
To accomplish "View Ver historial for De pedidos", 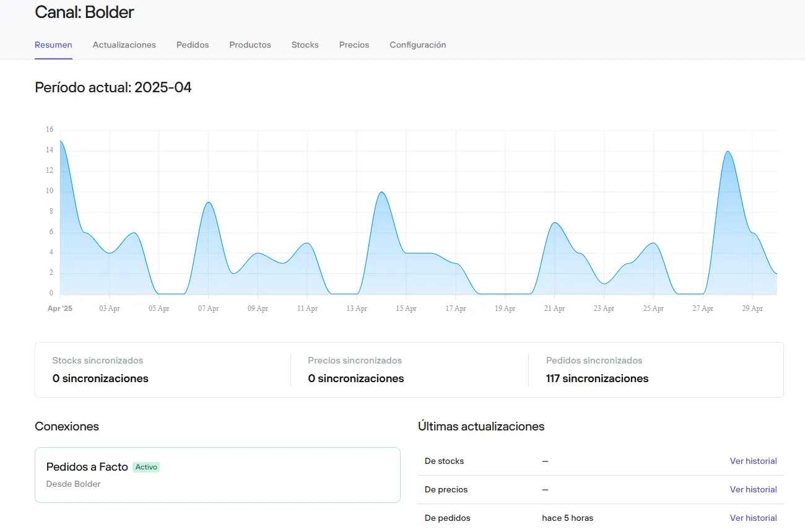I will (753, 518).
